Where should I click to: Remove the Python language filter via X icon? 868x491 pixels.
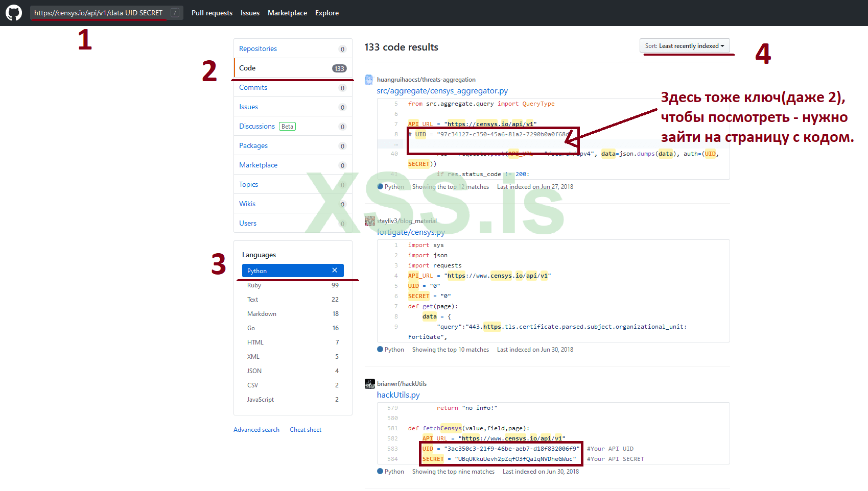pyautogui.click(x=335, y=270)
